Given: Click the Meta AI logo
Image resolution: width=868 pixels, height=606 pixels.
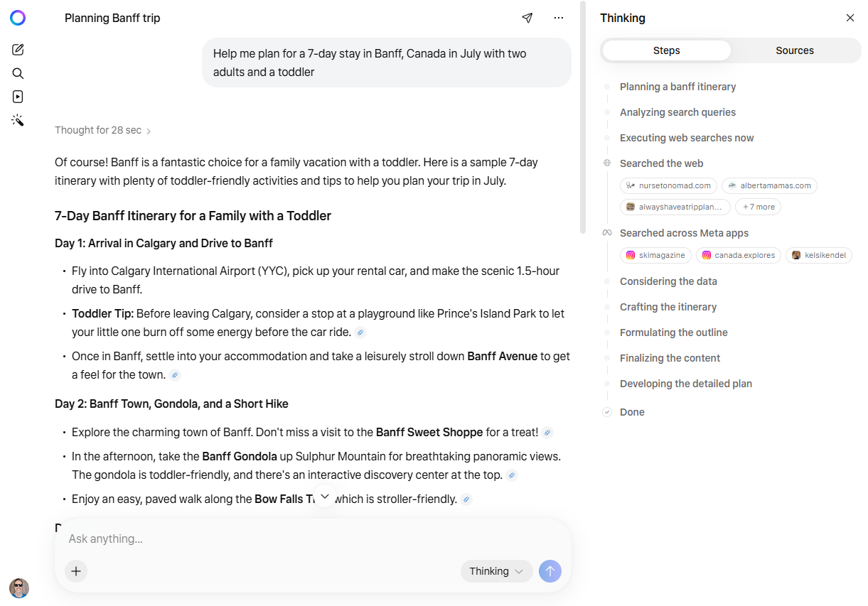Looking at the screenshot, I should tap(18, 18).
